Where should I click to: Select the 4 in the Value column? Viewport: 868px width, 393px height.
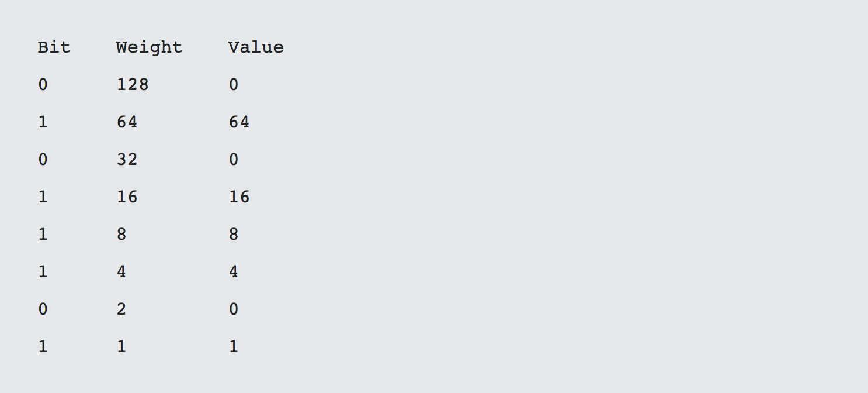click(233, 272)
